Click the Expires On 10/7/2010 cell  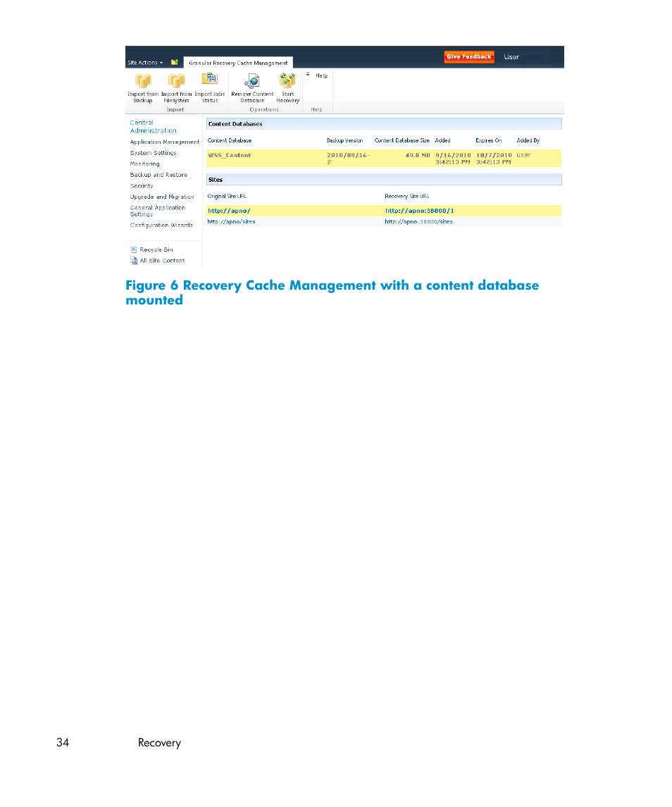coord(494,159)
